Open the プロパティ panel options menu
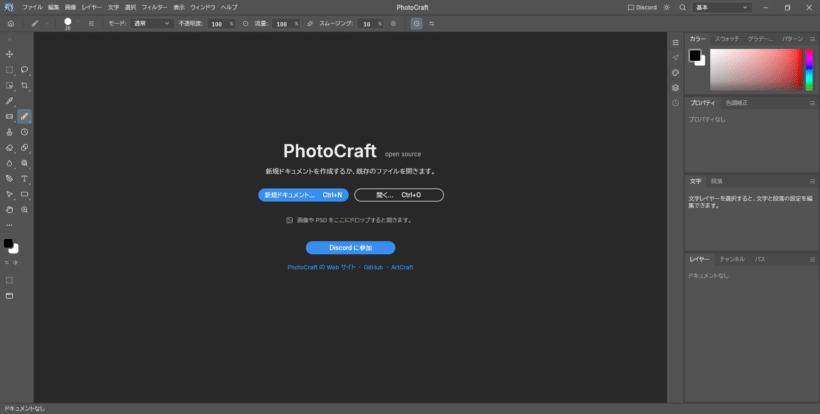This screenshot has width=820, height=414. click(x=812, y=103)
